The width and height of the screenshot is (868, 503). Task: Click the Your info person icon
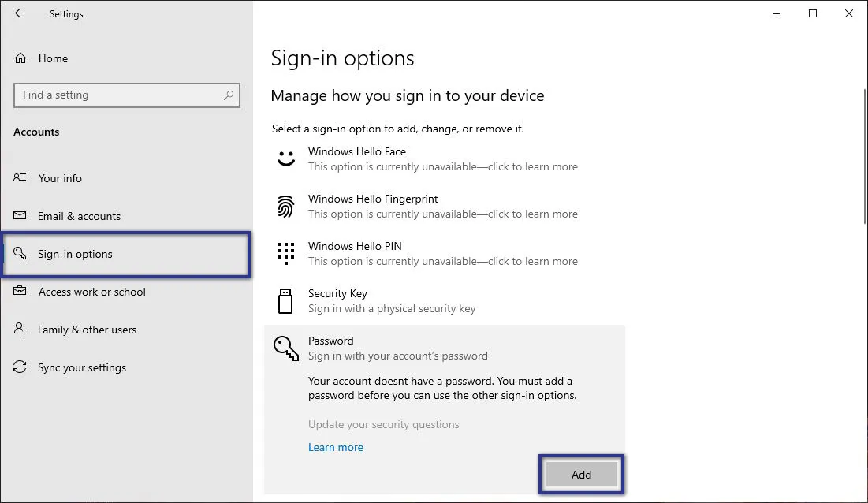click(x=20, y=177)
